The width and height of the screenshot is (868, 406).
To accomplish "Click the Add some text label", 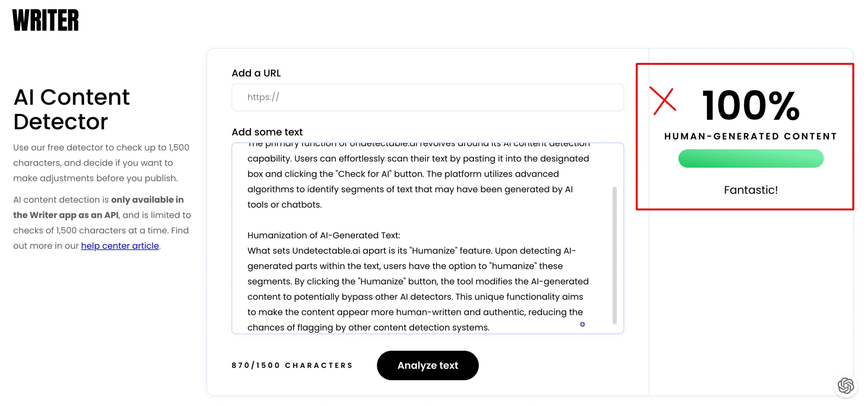I will (267, 132).
